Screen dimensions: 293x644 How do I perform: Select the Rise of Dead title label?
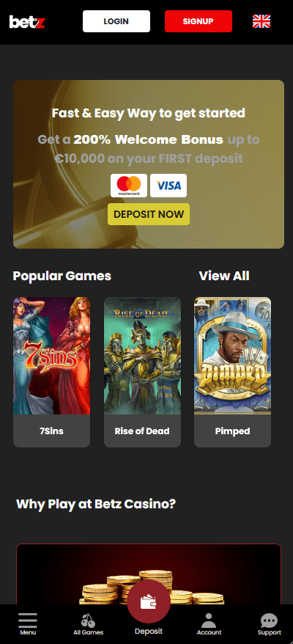pyautogui.click(x=142, y=431)
